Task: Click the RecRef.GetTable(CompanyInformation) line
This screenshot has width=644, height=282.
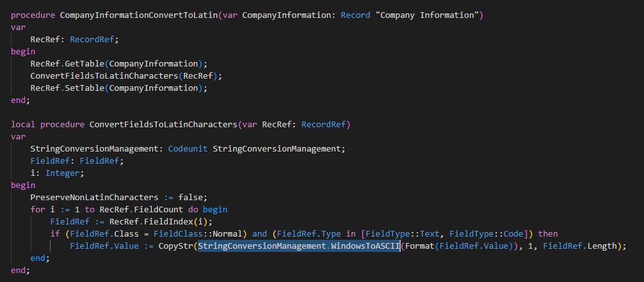Action: [119, 63]
